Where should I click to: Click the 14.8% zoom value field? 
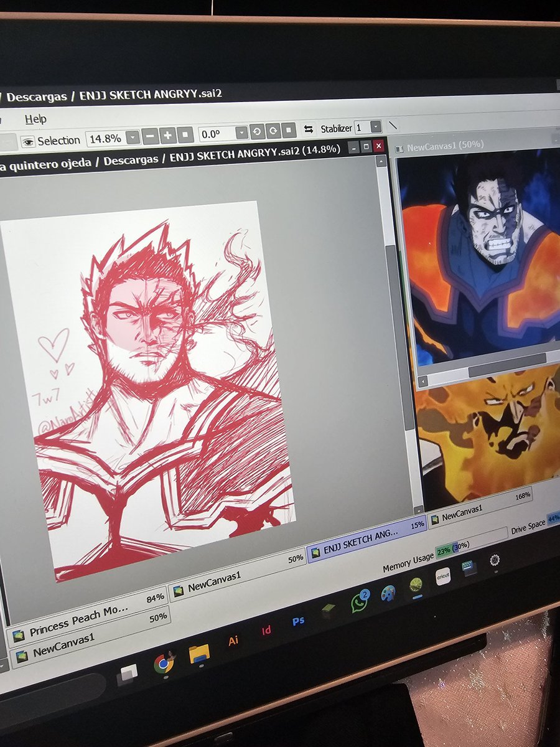(106, 138)
